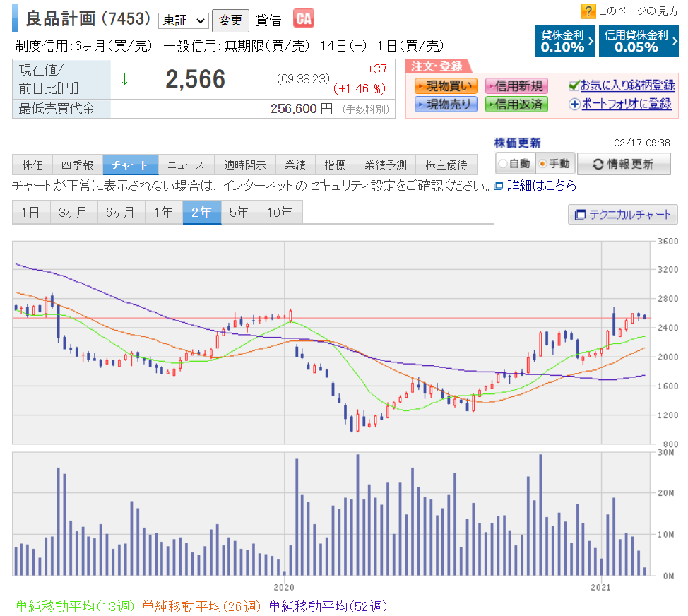This screenshot has width=688, height=616.
Task: Click the refresh icon on 情報更新
Action: [598, 164]
